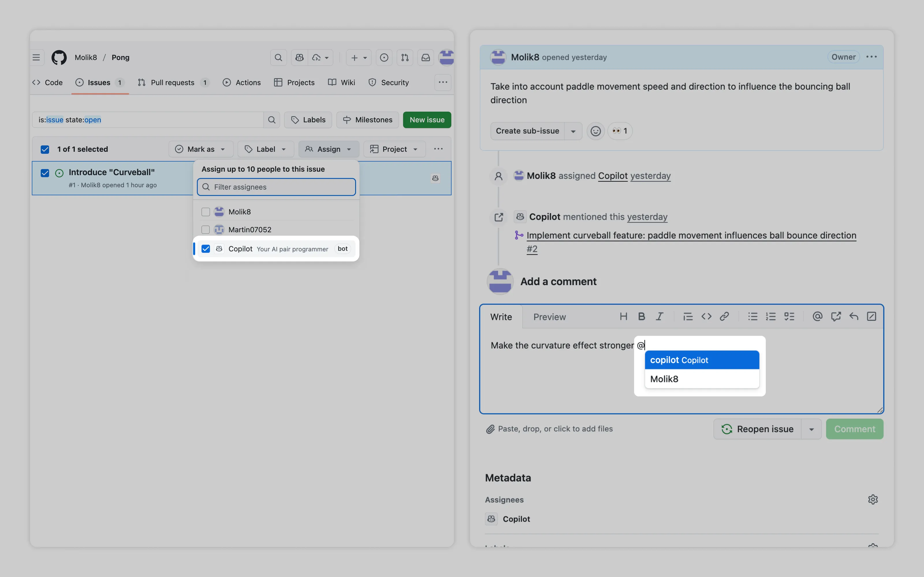Check the Molik8 assignee checkbox
924x577 pixels.
tap(205, 212)
